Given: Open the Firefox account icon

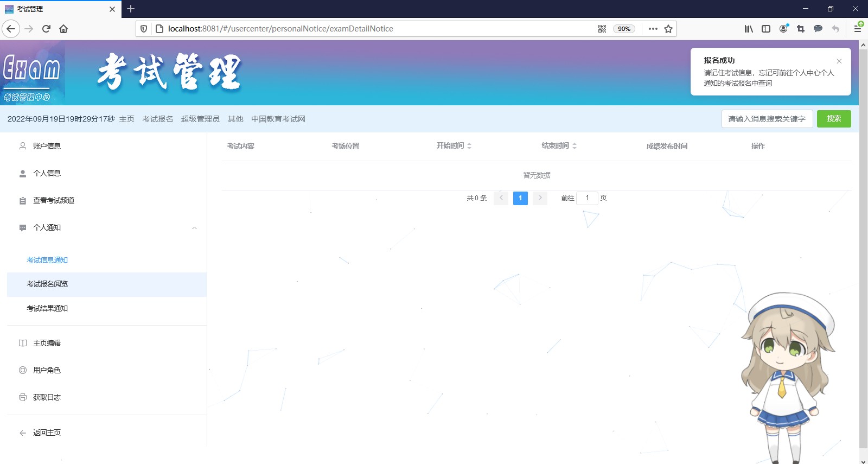Looking at the screenshot, I should tap(783, 29).
